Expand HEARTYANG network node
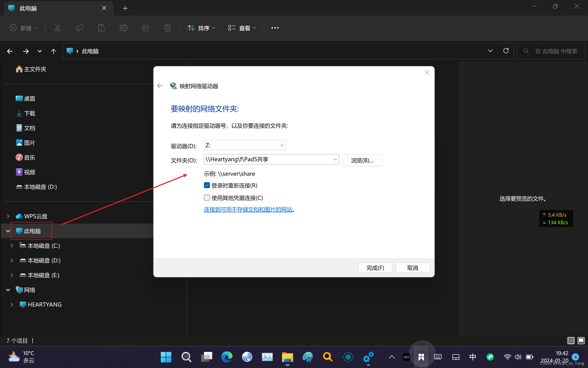588x368 pixels. [x=12, y=305]
